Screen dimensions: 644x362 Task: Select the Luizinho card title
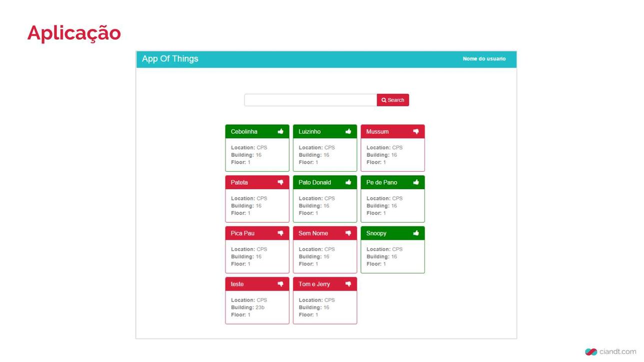(x=309, y=132)
